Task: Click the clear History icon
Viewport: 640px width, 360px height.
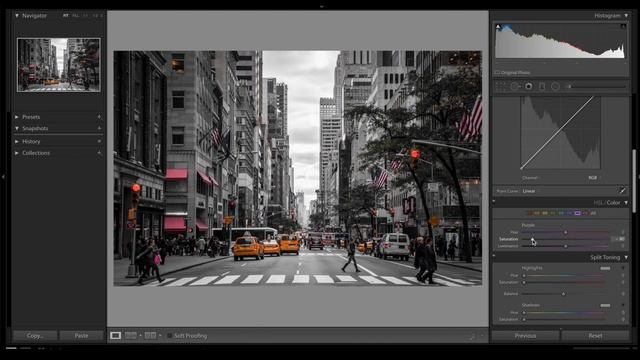Action: point(99,141)
